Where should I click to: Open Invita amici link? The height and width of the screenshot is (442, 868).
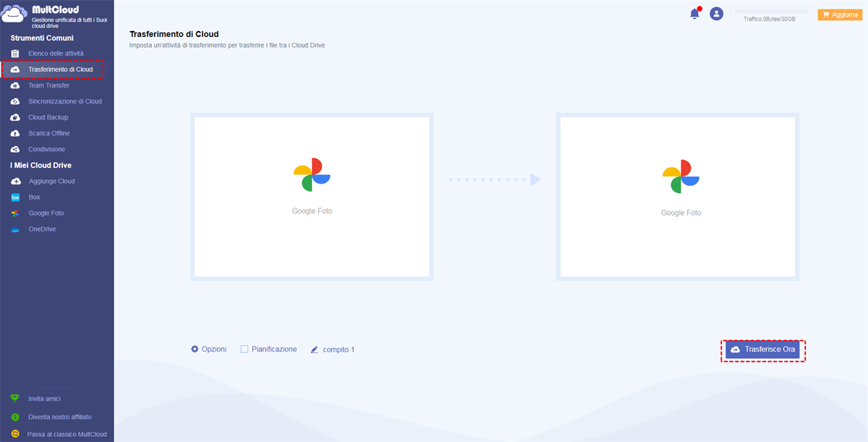[44, 399]
